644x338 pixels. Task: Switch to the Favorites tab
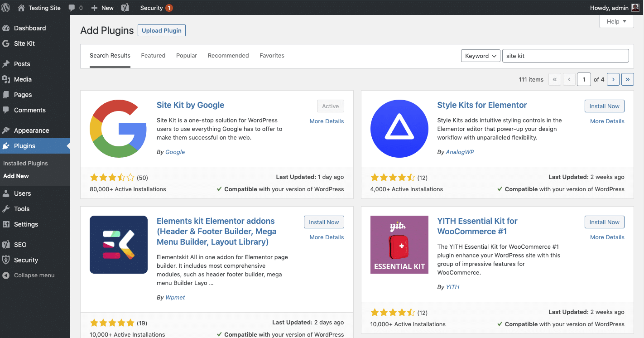272,56
